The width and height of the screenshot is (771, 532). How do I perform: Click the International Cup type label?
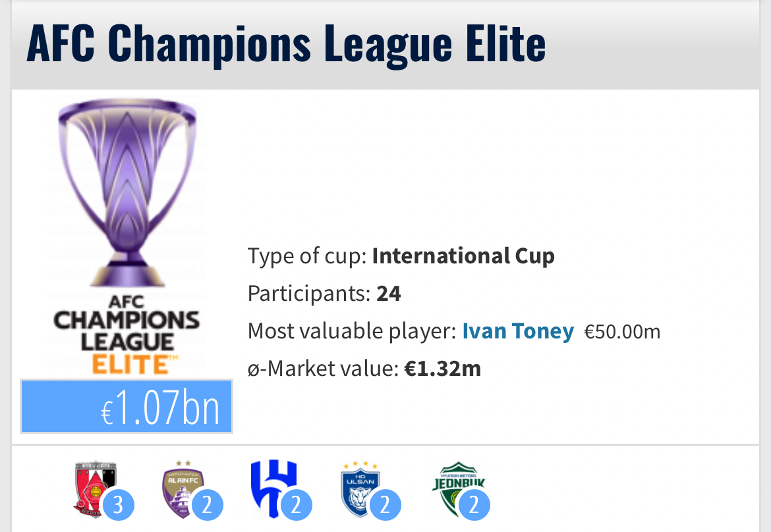pos(463,255)
